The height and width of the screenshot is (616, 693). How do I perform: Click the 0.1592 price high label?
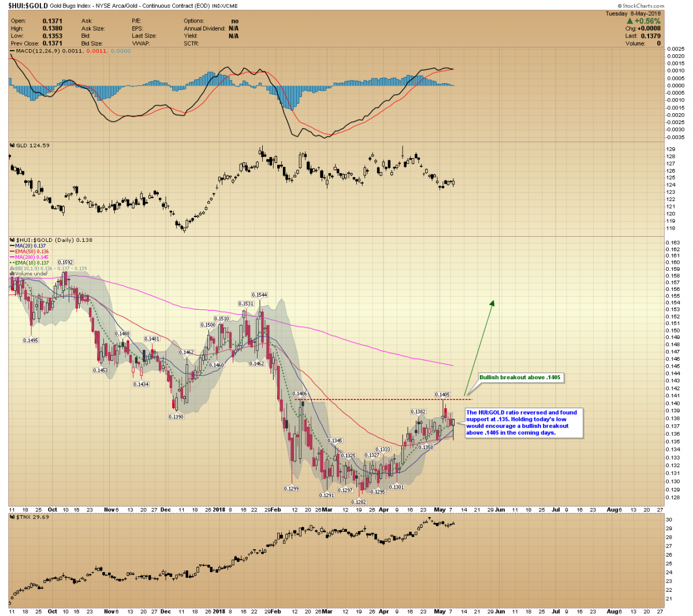pos(65,262)
